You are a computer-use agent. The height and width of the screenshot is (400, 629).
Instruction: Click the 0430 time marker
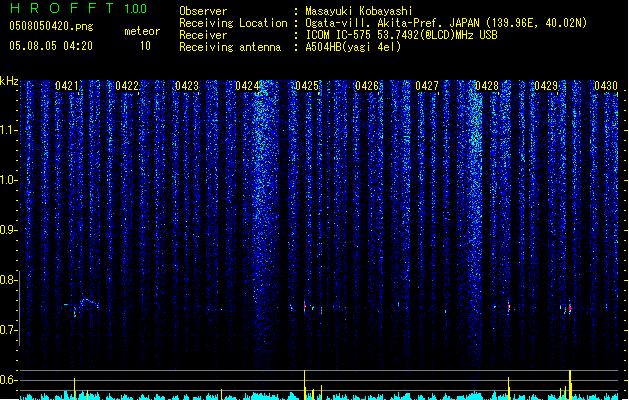[x=606, y=86]
